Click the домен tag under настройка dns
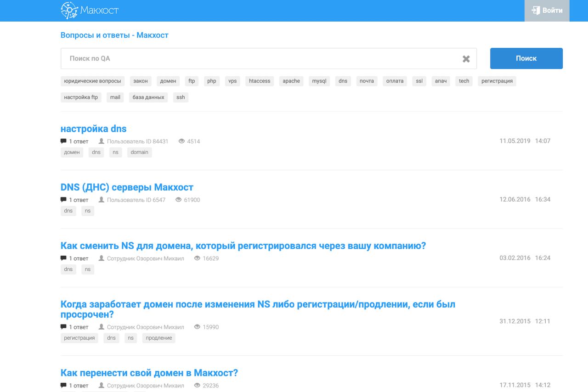This screenshot has height=392, width=588. (x=72, y=152)
